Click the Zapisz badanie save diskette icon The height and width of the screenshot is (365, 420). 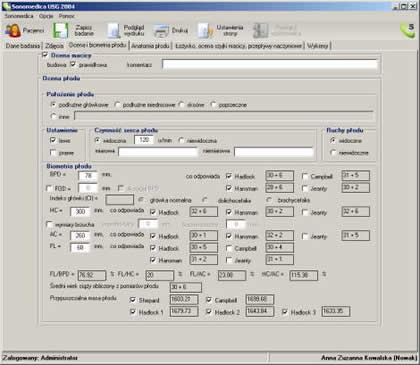click(61, 30)
